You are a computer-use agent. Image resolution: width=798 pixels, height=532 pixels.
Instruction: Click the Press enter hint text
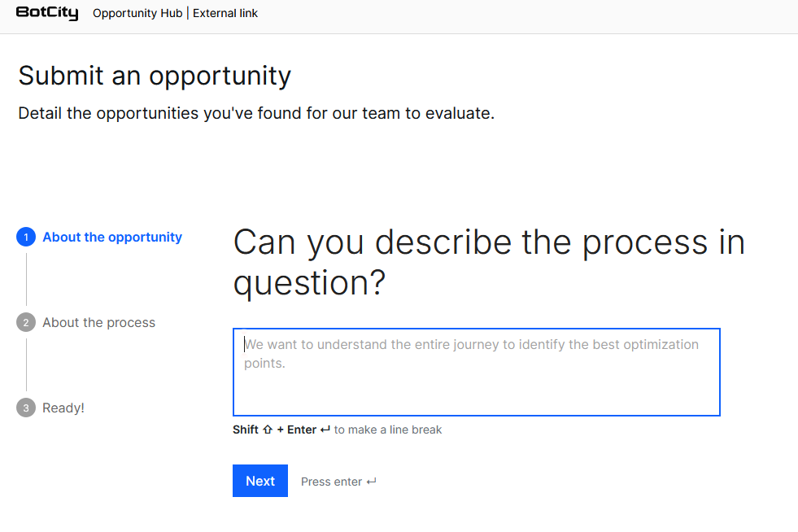tap(332, 482)
